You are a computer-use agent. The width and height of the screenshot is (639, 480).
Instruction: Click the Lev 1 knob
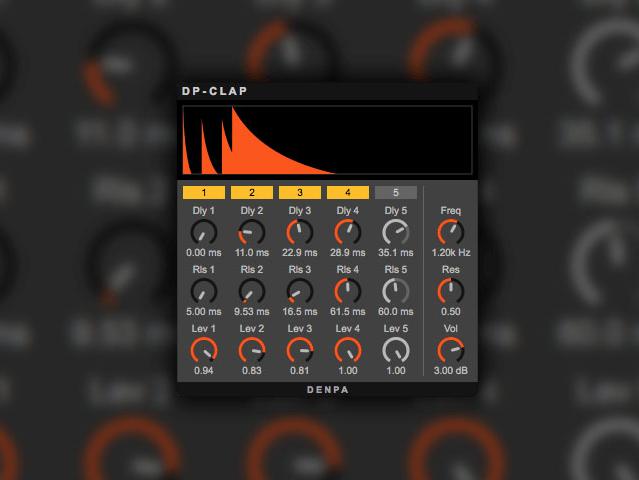click(x=204, y=350)
